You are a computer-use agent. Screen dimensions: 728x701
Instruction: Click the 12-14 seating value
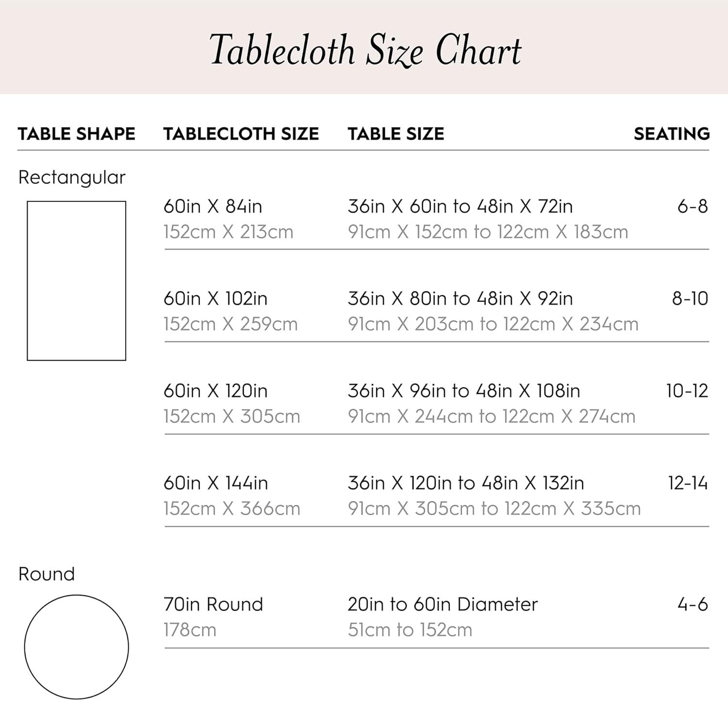pos(688,483)
